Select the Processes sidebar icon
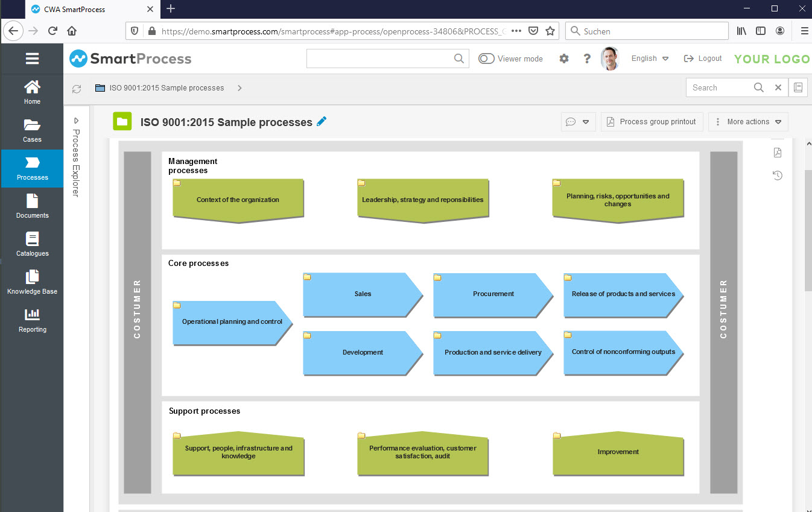Viewport: 812px width, 512px height. [32, 168]
